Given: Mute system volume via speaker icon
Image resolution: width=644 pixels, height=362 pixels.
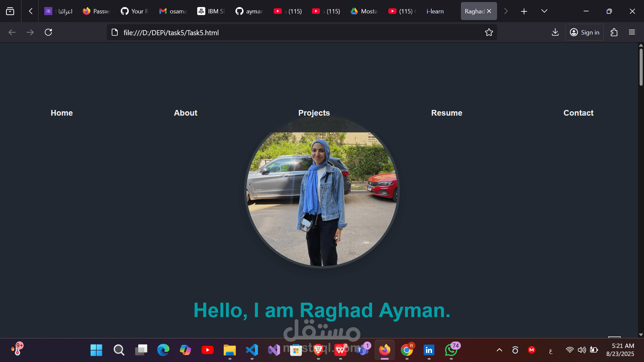Looking at the screenshot, I should point(582,350).
